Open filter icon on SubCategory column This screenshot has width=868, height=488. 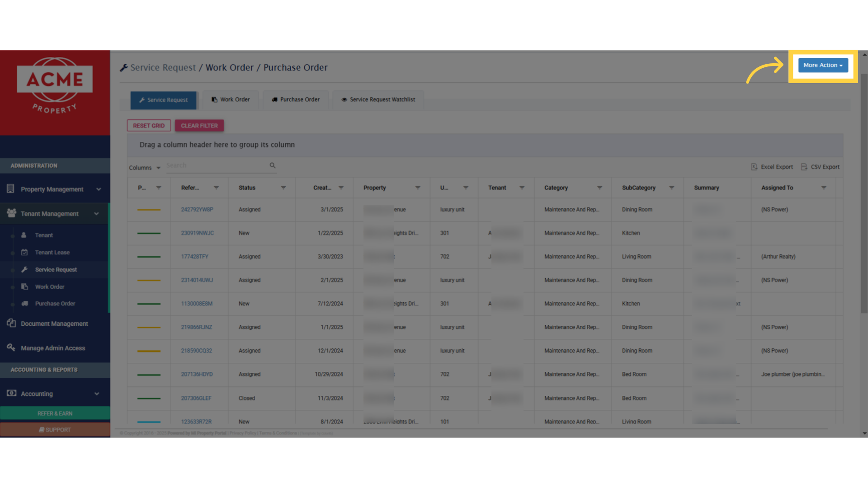(x=672, y=188)
